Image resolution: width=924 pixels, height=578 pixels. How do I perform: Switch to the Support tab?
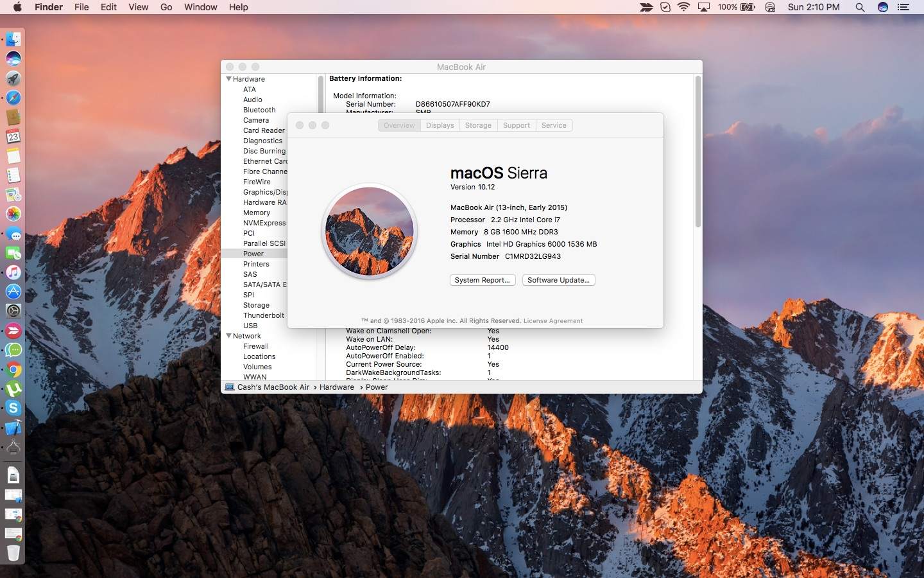point(517,125)
